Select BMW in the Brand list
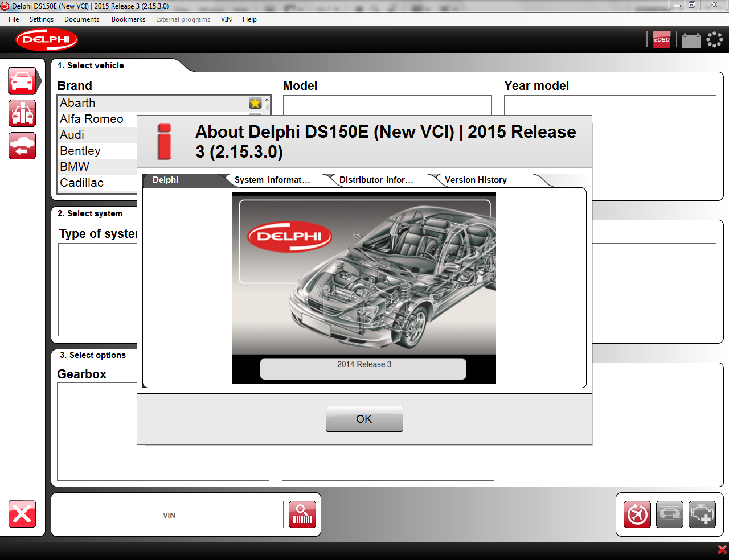 pyautogui.click(x=98, y=167)
